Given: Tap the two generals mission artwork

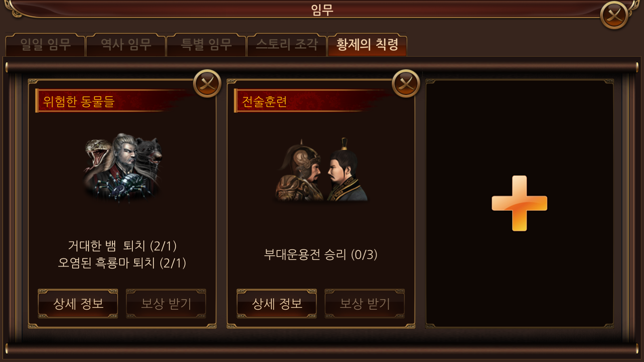Looking at the screenshot, I should click(x=321, y=170).
